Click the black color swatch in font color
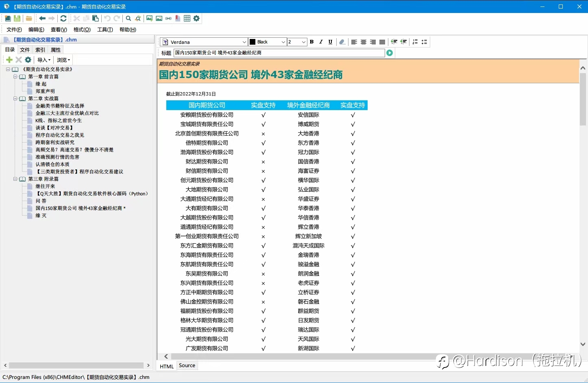The width and height of the screenshot is (588, 383). 253,42
